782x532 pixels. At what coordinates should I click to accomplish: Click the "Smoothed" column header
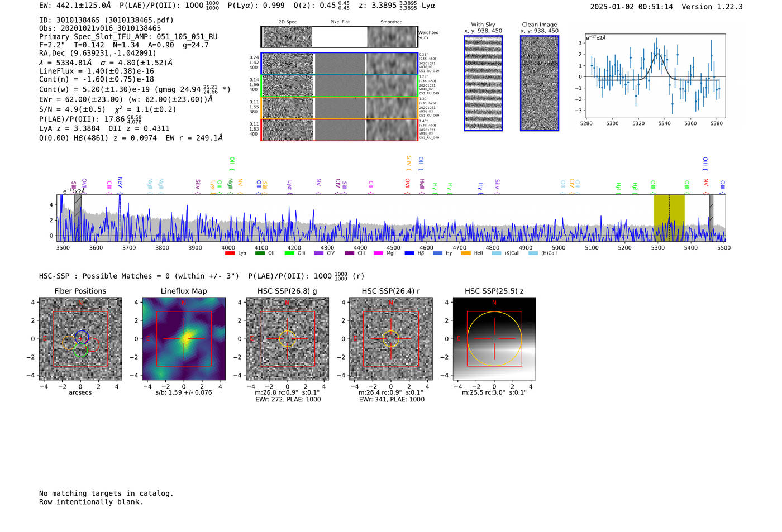click(392, 22)
